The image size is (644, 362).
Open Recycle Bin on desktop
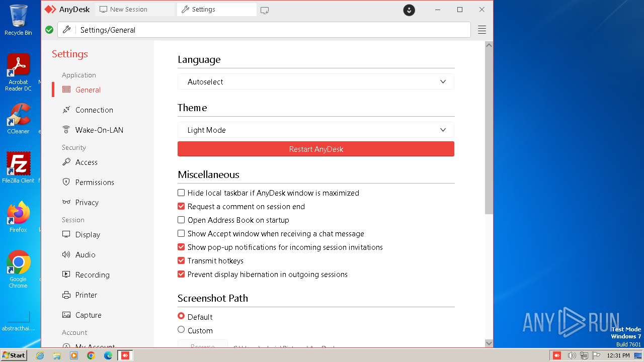click(x=18, y=20)
